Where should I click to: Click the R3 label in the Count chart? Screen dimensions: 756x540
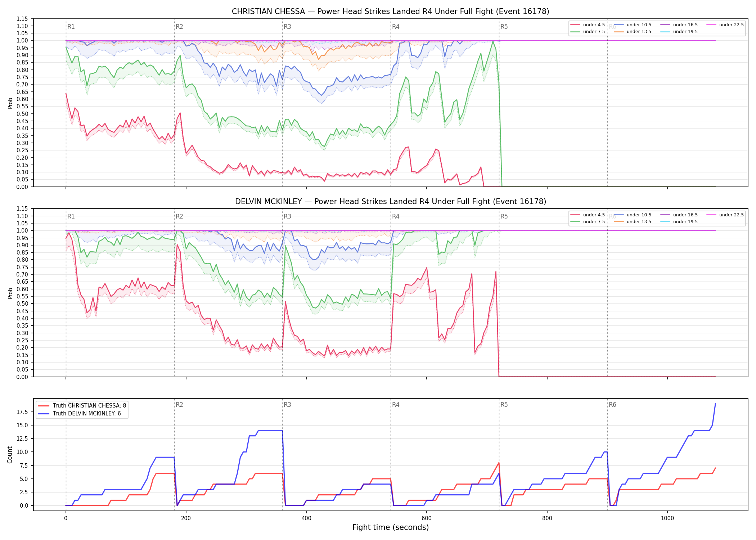[287, 405]
